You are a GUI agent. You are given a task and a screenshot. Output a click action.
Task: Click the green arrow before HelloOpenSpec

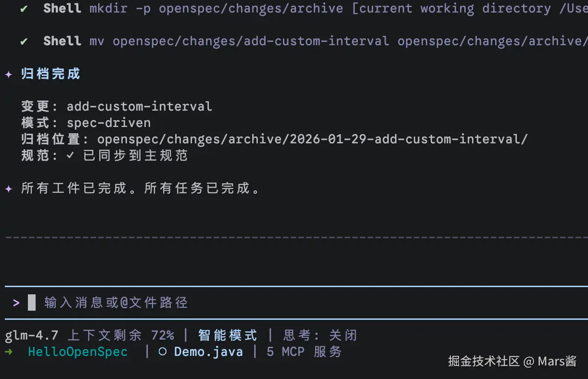(x=9, y=352)
